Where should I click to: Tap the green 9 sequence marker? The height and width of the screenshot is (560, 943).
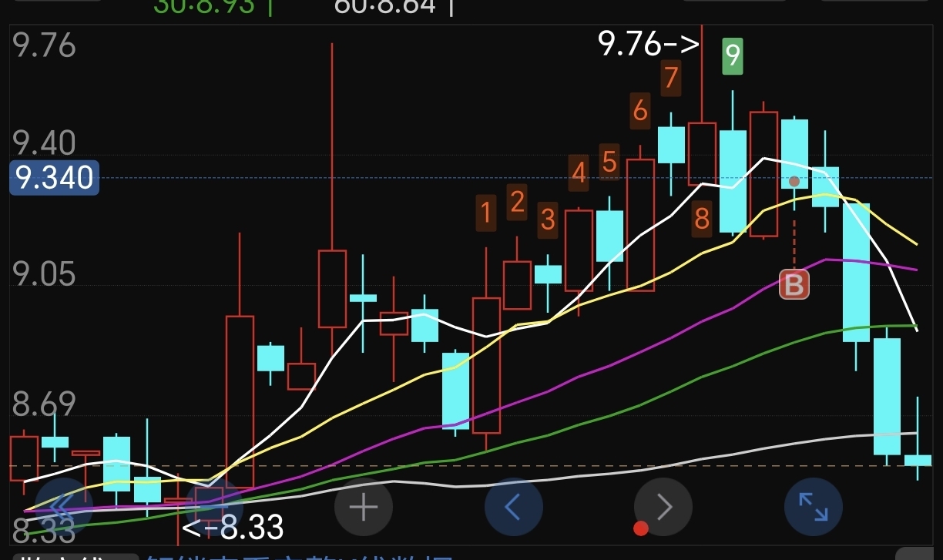pos(733,55)
